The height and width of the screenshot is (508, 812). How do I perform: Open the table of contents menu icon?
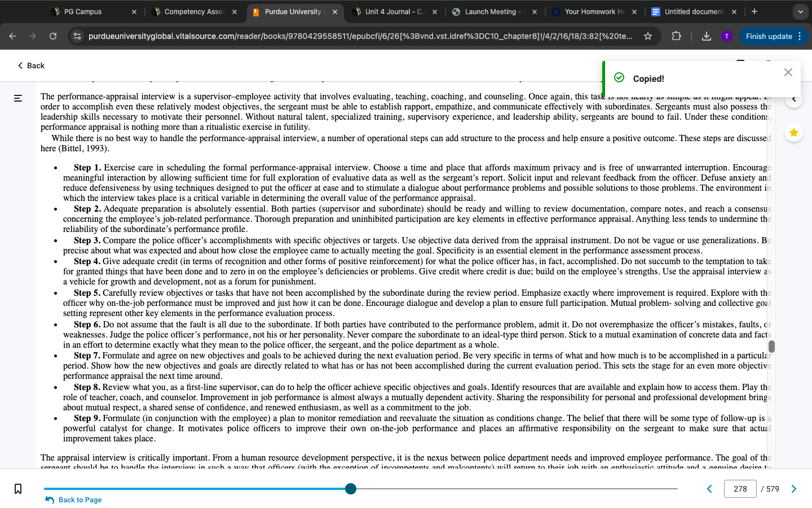pos(18,98)
